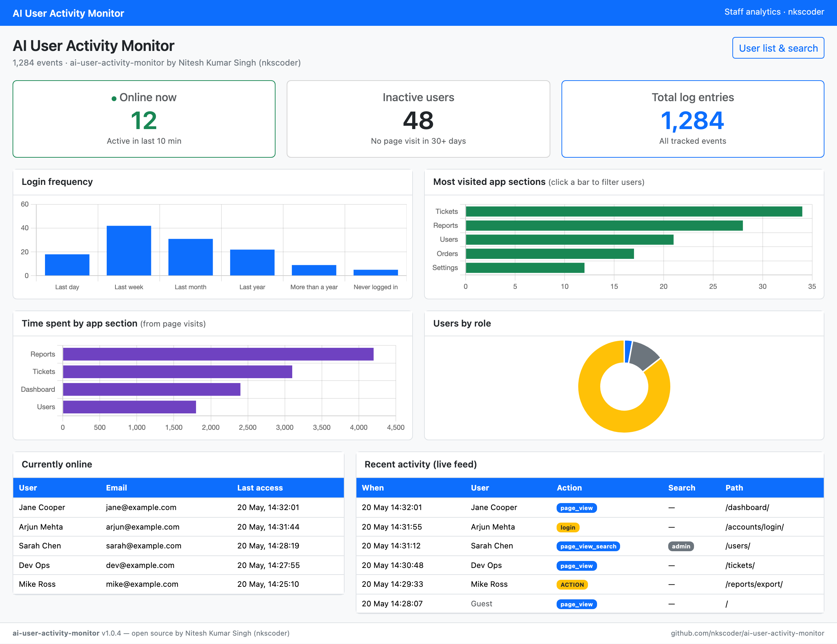Click the gray donut chart segment
The width and height of the screenshot is (837, 644).
pos(644,355)
